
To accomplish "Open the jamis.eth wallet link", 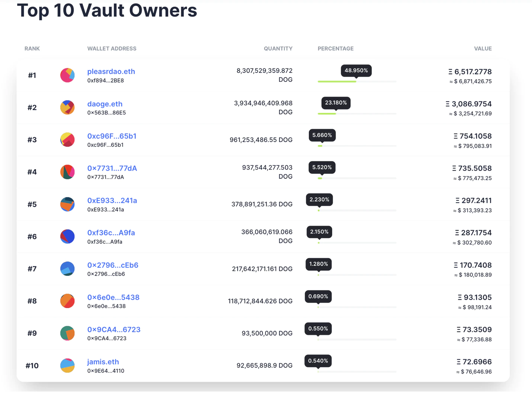I will [103, 362].
